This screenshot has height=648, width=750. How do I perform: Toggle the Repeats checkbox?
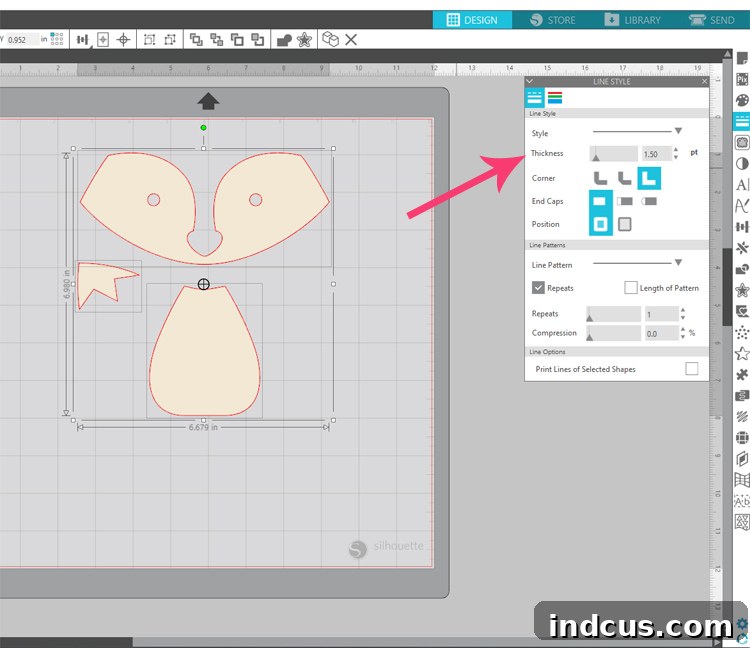(538, 287)
